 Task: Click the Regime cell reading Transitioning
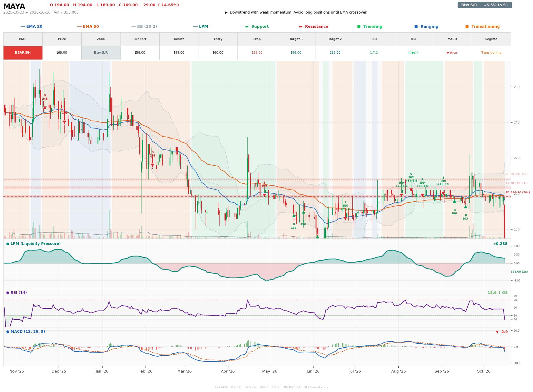[x=491, y=53]
